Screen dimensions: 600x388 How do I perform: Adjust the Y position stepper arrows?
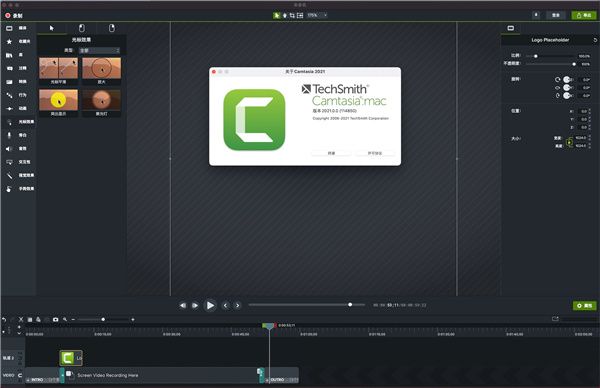[590, 119]
